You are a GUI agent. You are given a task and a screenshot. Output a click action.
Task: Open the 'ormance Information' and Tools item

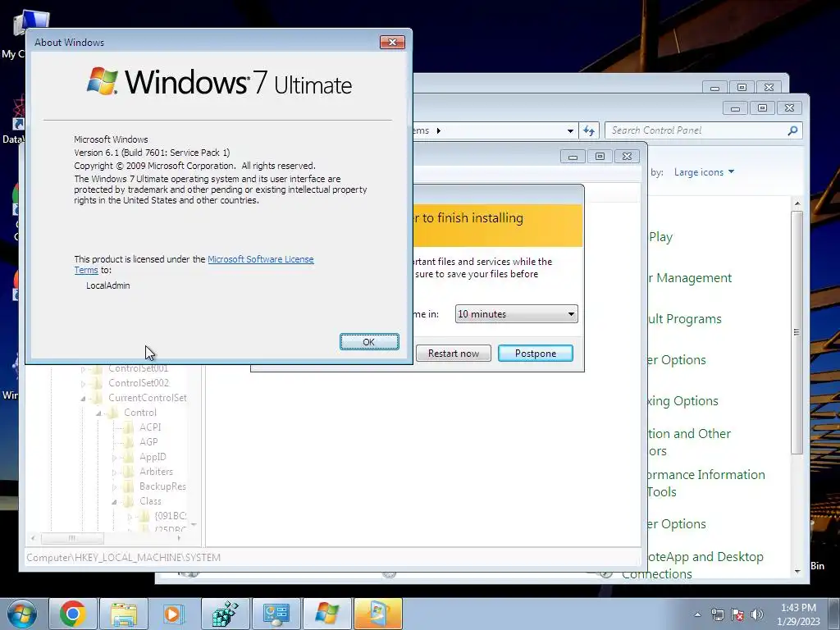point(706,483)
